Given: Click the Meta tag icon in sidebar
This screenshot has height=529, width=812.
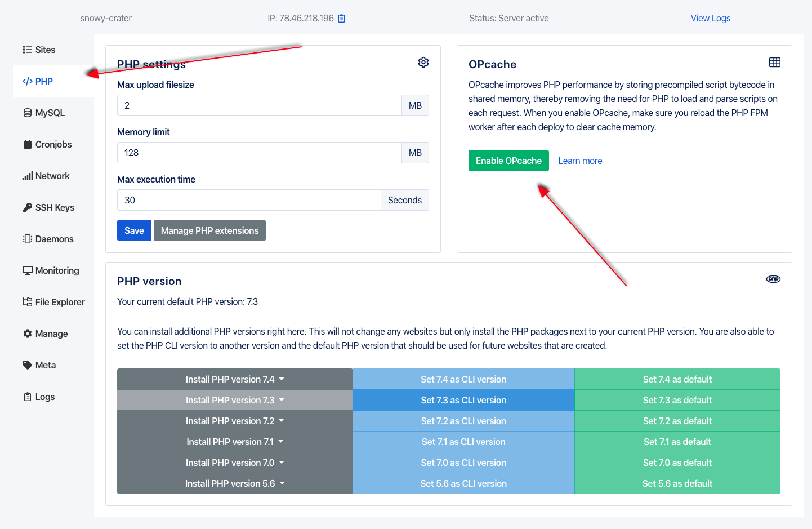Looking at the screenshot, I should pos(27,365).
